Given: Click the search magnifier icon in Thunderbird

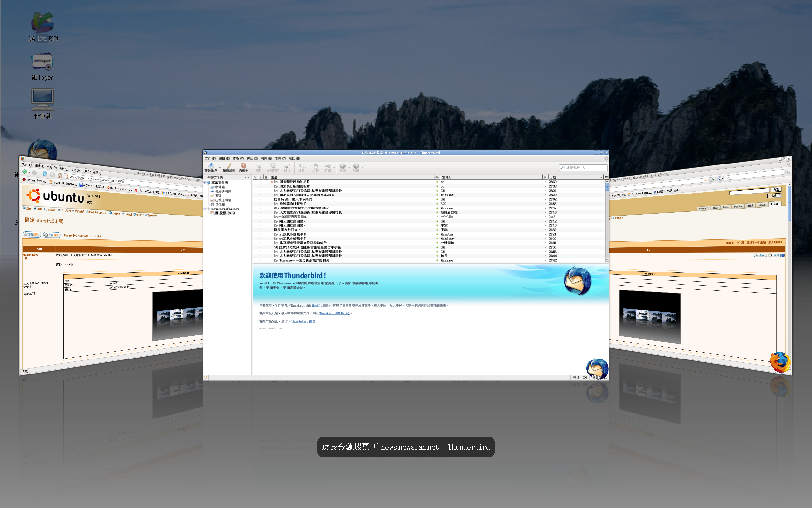Looking at the screenshot, I should coord(563,168).
